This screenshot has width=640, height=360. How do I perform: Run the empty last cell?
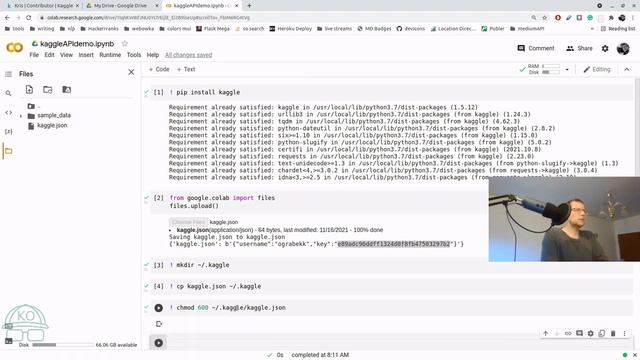click(158, 343)
